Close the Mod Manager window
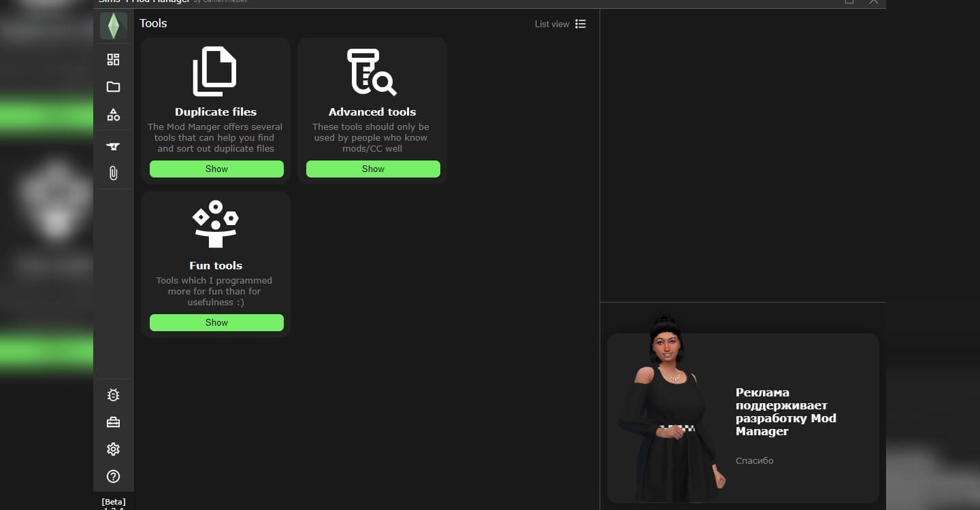Screen dimensions: 980x510 coord(874,2)
